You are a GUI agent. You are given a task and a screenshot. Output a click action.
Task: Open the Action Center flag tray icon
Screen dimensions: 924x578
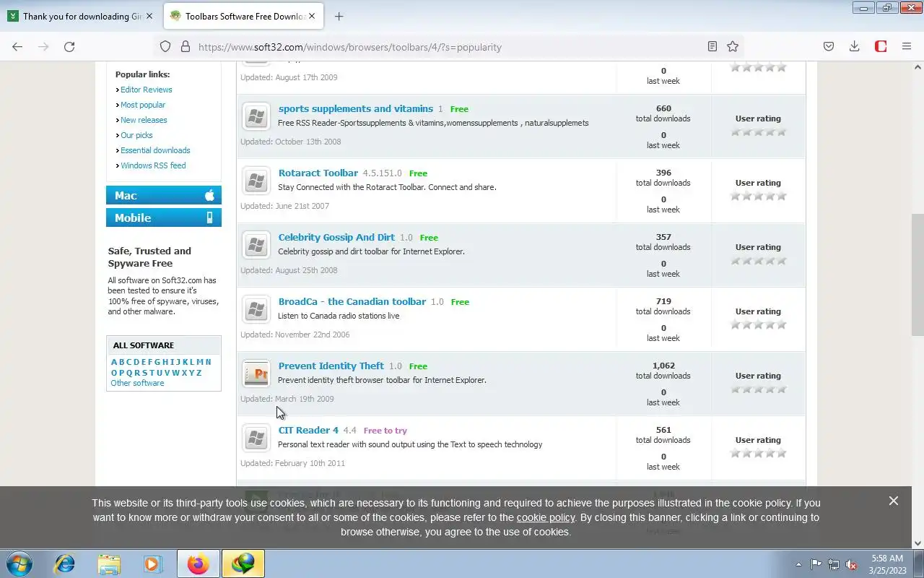tap(816, 564)
